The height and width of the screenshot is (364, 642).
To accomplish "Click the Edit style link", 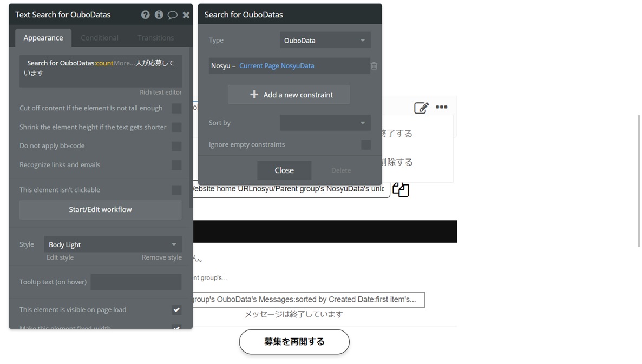I will (60, 257).
